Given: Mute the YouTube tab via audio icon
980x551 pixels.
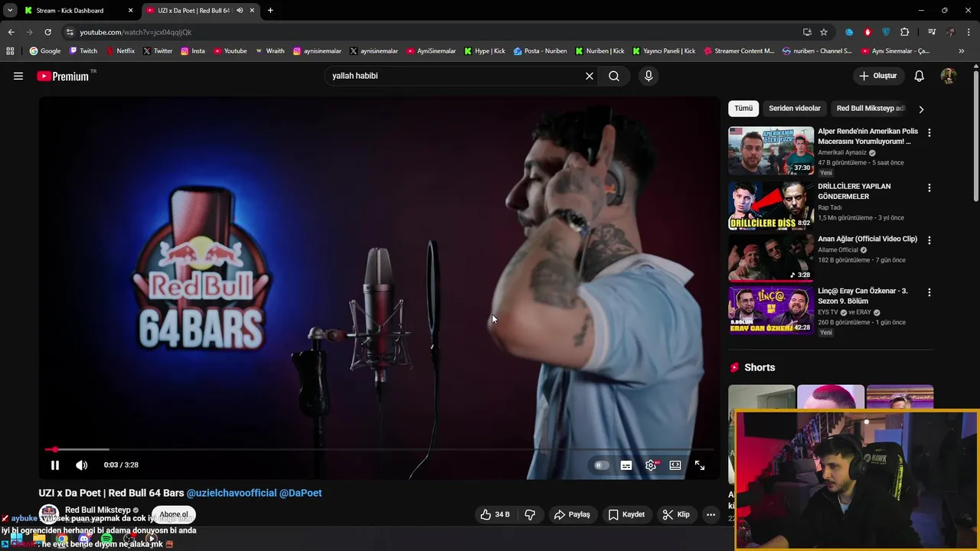Looking at the screenshot, I should [240, 10].
